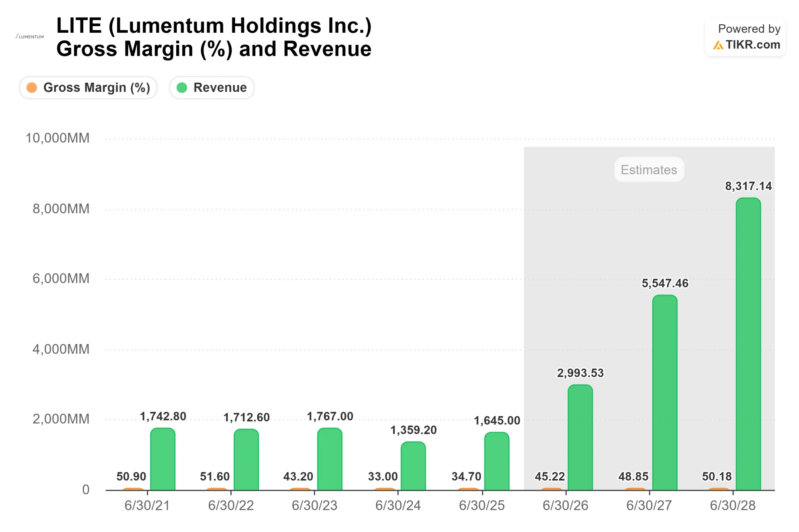Click the 45.22 gross margin estimate
799x532 pixels.
pyautogui.click(x=550, y=476)
